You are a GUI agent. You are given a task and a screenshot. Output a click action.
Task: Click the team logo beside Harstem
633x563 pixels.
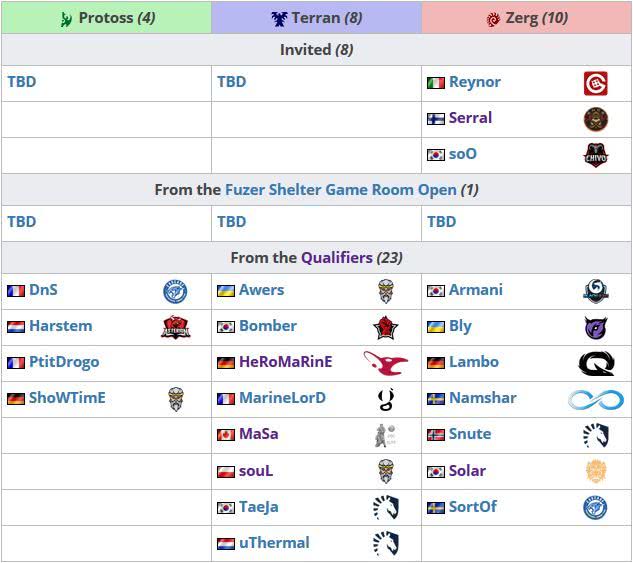coord(176,327)
